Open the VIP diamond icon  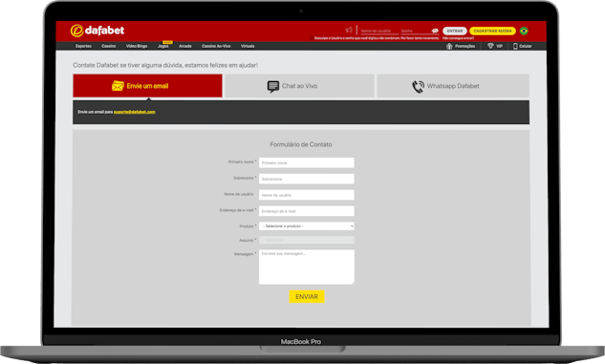point(490,46)
